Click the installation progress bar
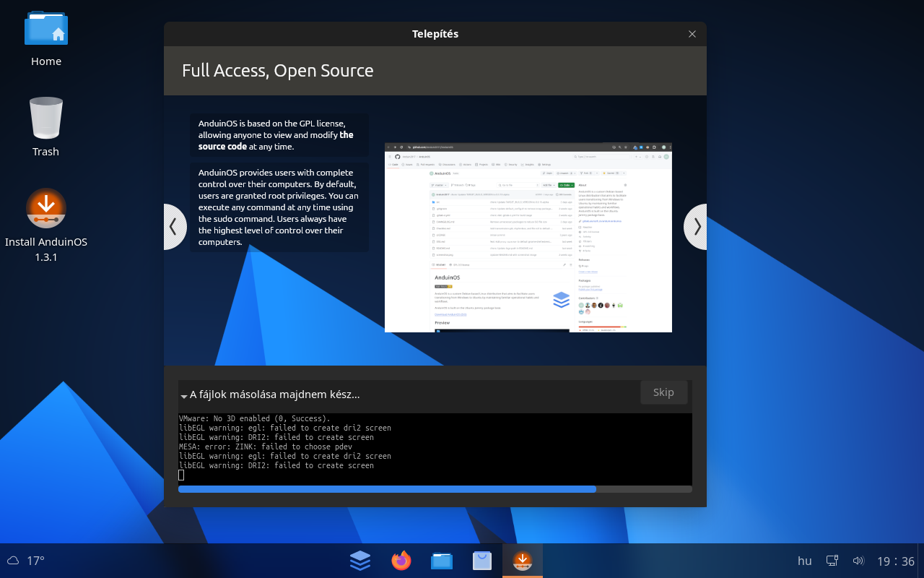This screenshot has width=924, height=578. [435, 489]
